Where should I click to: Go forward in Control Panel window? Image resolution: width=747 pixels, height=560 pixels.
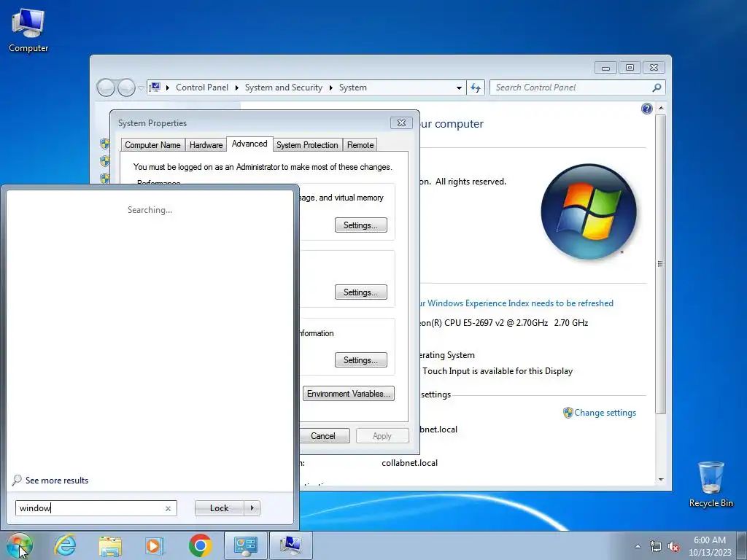click(126, 87)
